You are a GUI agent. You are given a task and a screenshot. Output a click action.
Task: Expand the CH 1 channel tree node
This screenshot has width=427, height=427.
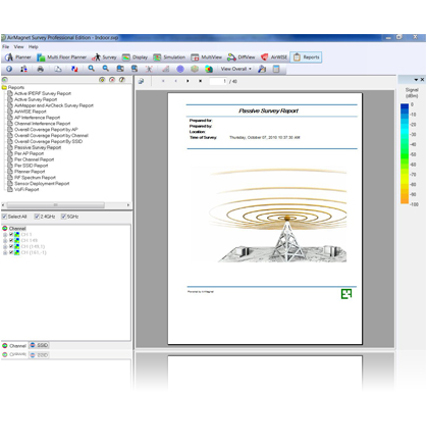click(5, 235)
